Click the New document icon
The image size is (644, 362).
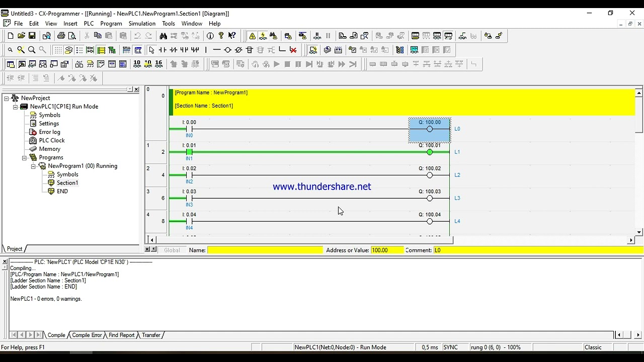click(x=11, y=36)
